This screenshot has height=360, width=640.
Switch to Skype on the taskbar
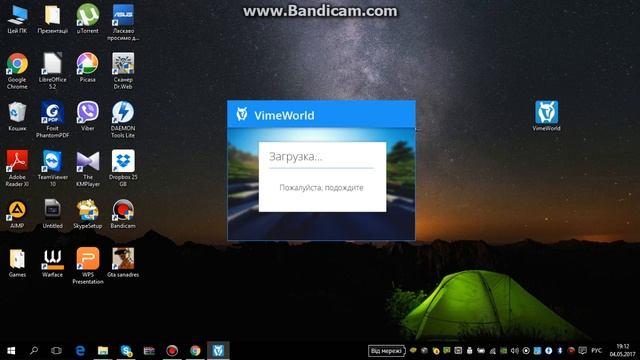[x=126, y=351]
